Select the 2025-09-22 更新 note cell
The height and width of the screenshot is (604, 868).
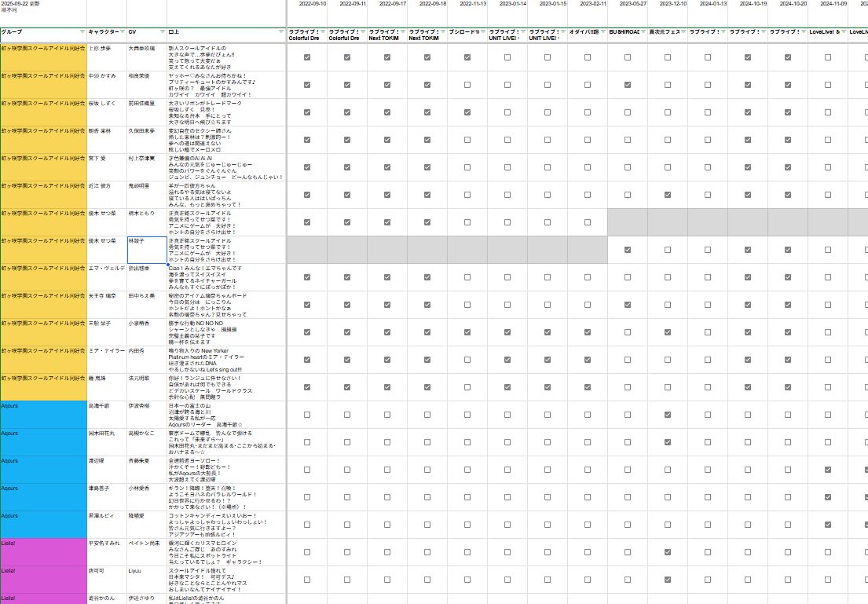[x=43, y=13]
